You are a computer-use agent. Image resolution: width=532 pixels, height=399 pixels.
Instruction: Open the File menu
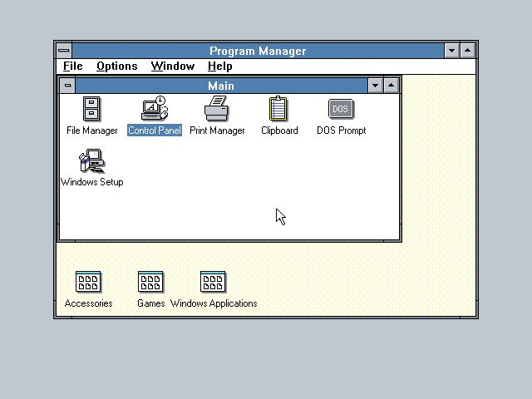click(x=73, y=66)
